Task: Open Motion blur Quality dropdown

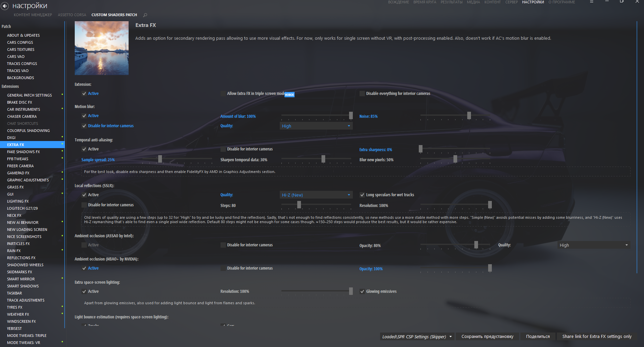Action: click(x=316, y=126)
